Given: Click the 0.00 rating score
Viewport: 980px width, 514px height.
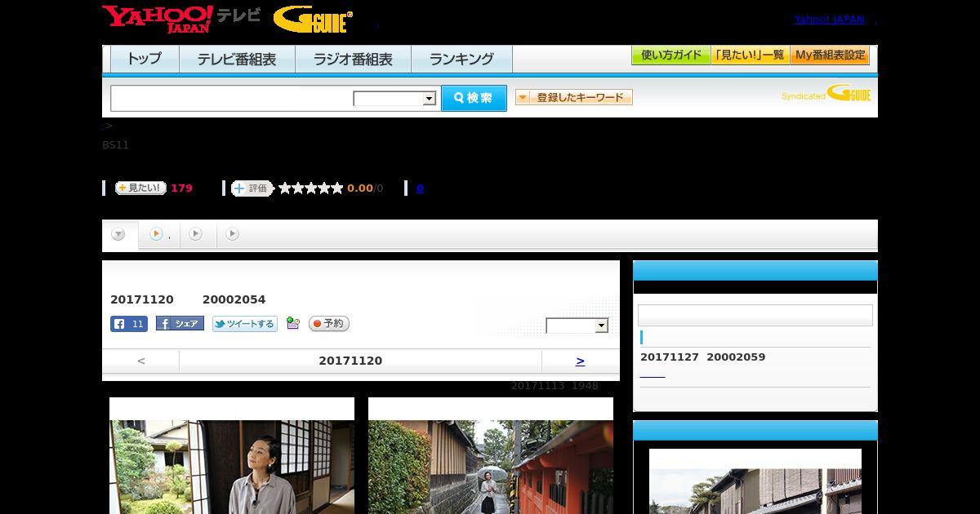Looking at the screenshot, I should tap(359, 188).
